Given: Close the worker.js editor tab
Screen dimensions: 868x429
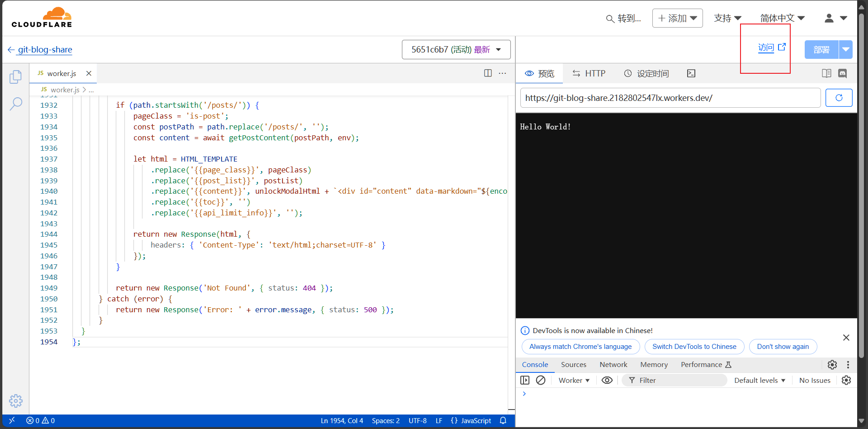Looking at the screenshot, I should pos(89,73).
